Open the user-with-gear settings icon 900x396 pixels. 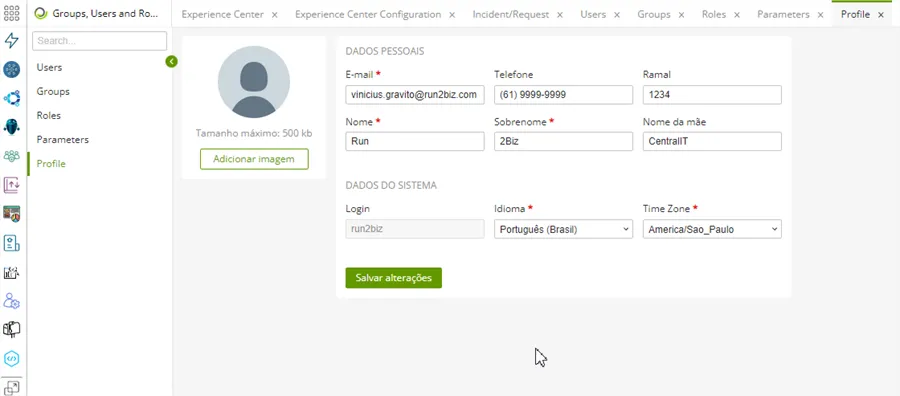coord(11,301)
